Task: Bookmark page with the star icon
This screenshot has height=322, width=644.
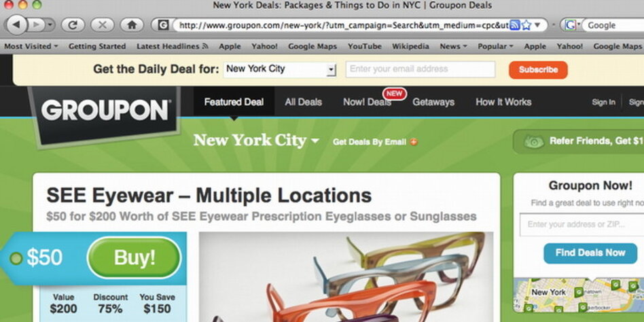Action: [526, 25]
